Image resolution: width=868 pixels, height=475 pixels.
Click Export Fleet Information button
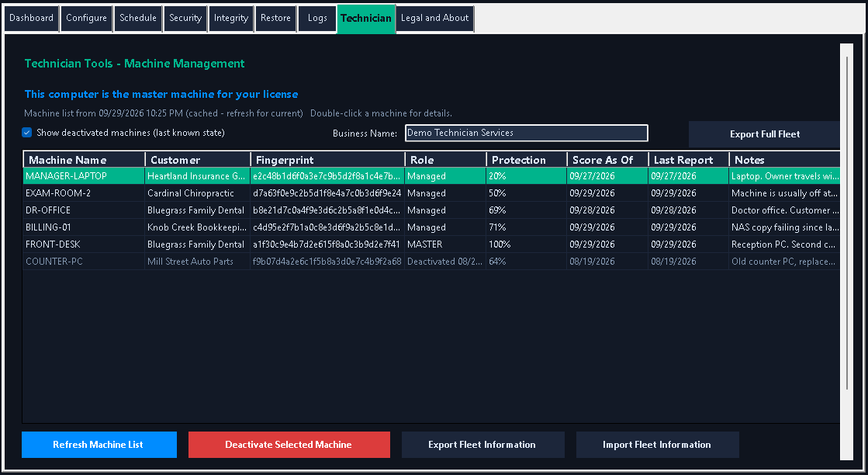click(482, 445)
